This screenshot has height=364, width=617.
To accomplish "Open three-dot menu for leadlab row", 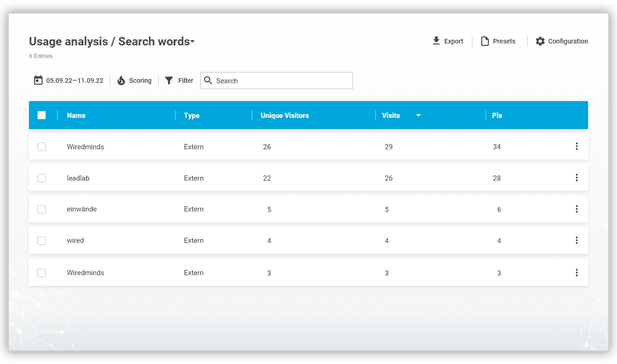I will pos(576,178).
